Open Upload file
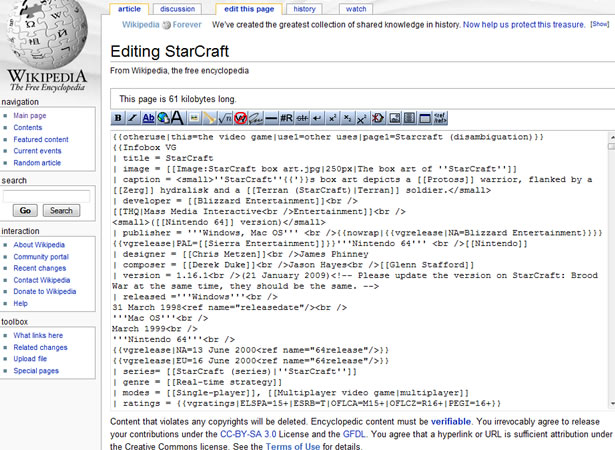This screenshot has height=450, width=615. coord(30,359)
